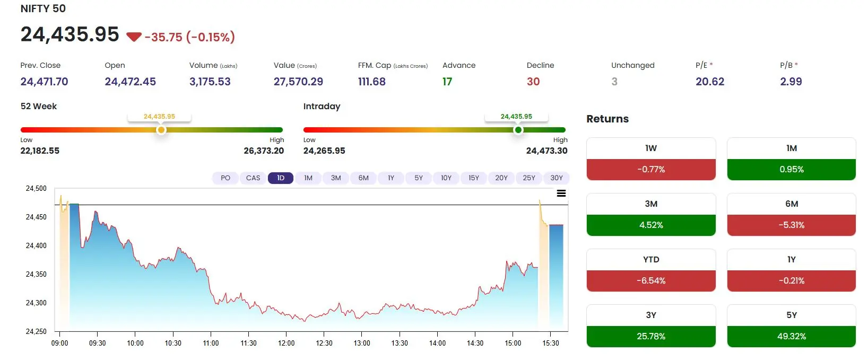The image size is (868, 361).
Task: Click Decline count 30
Action: point(533,82)
